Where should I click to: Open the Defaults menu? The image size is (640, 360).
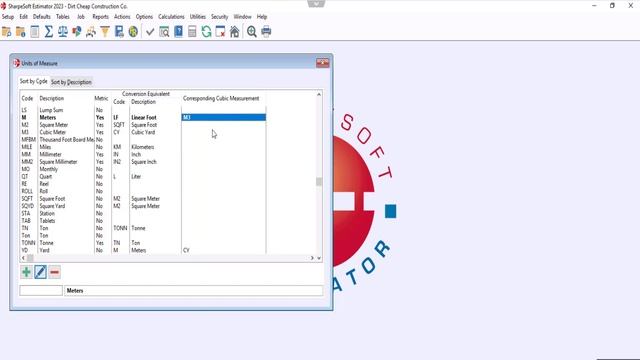click(42, 17)
